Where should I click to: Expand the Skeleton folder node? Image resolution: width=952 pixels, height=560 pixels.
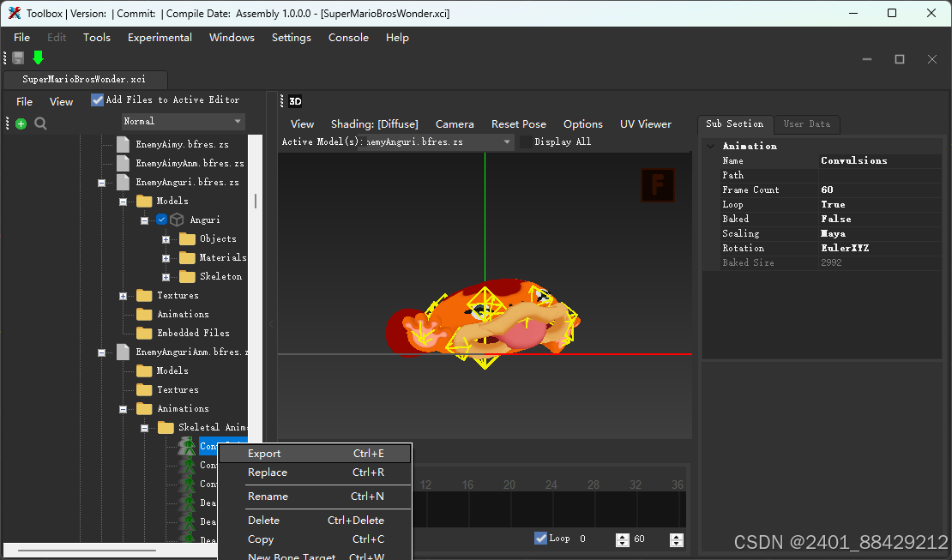tap(166, 277)
